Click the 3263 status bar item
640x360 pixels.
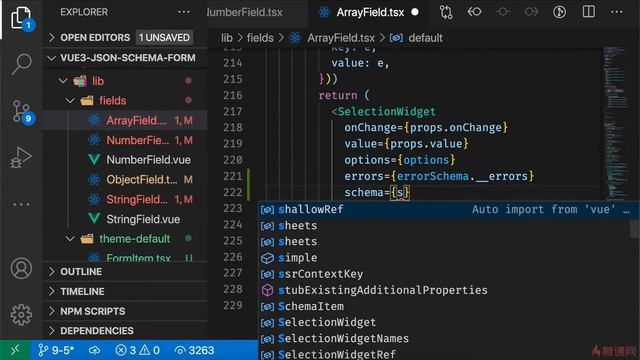[x=194, y=350]
